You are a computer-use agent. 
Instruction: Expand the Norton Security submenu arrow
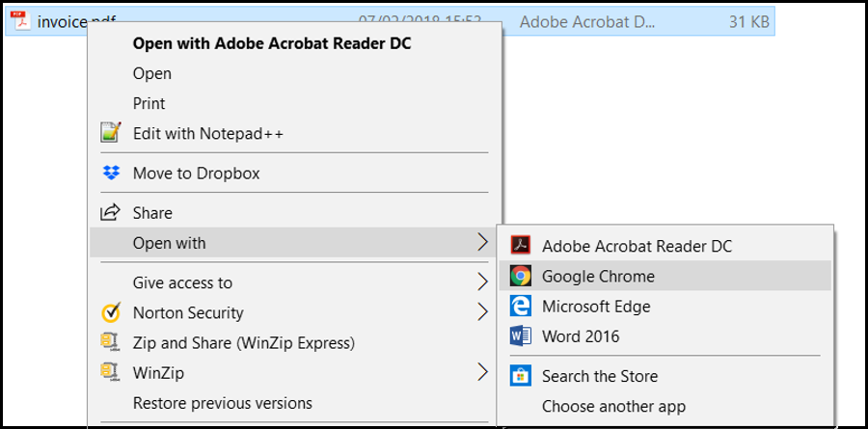coord(482,312)
